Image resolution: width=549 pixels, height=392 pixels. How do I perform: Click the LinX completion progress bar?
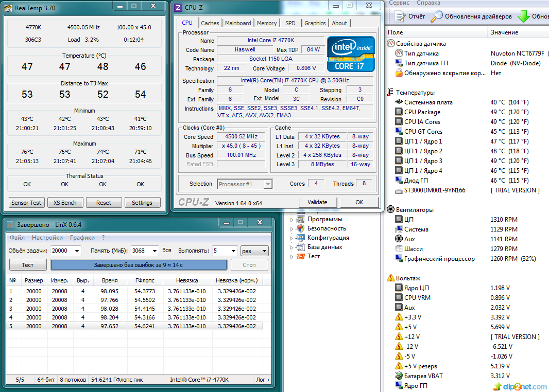click(x=138, y=265)
